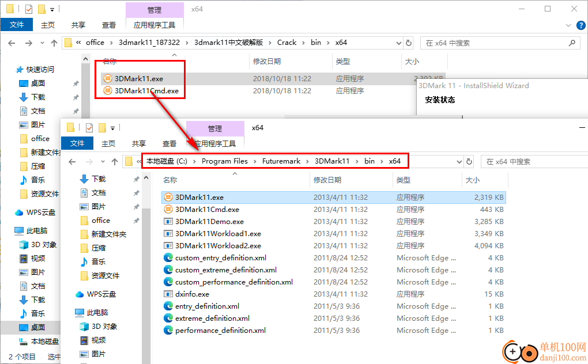
Task: Open recent locations dropdown in the back window
Action: [x=42, y=43]
